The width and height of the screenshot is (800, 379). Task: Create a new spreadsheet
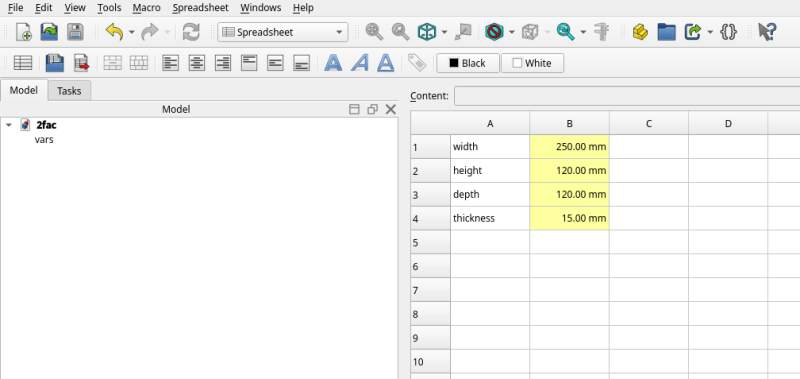pos(23,63)
